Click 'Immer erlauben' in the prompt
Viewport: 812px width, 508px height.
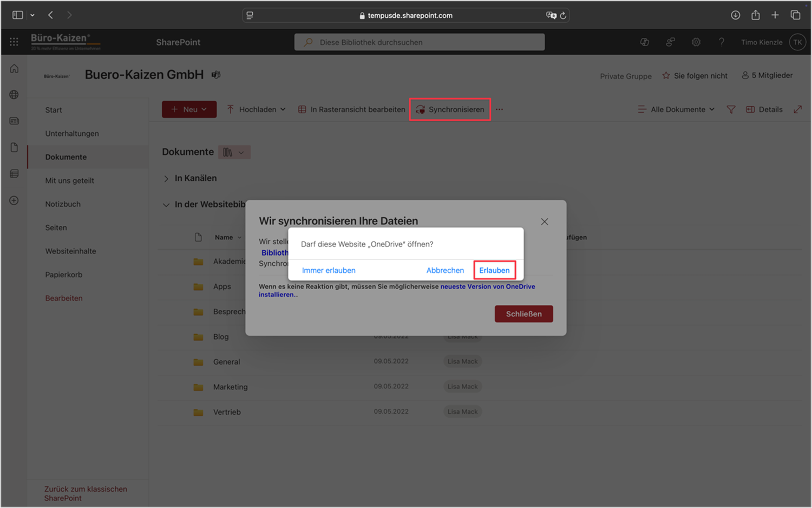(x=329, y=270)
